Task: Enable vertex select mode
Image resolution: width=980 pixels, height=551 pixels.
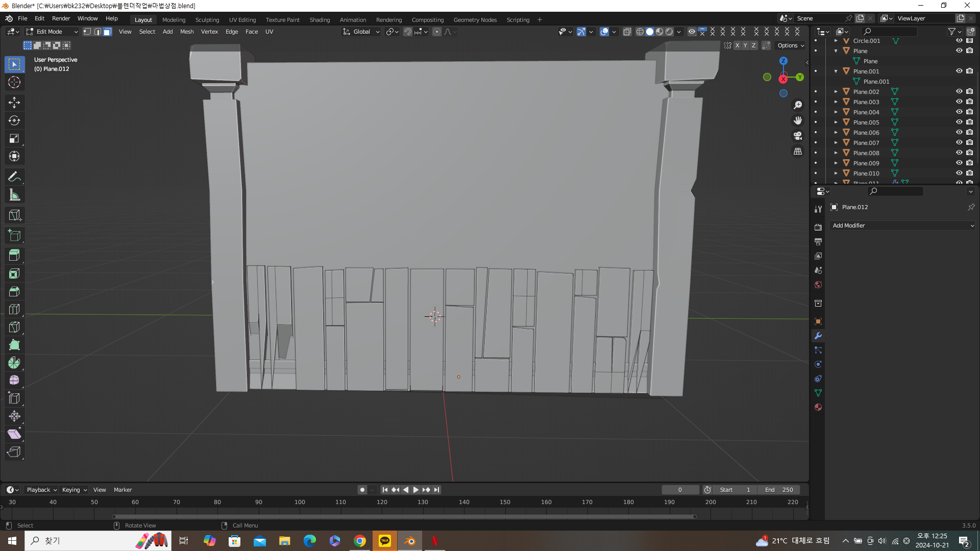Action: pyautogui.click(x=87, y=32)
